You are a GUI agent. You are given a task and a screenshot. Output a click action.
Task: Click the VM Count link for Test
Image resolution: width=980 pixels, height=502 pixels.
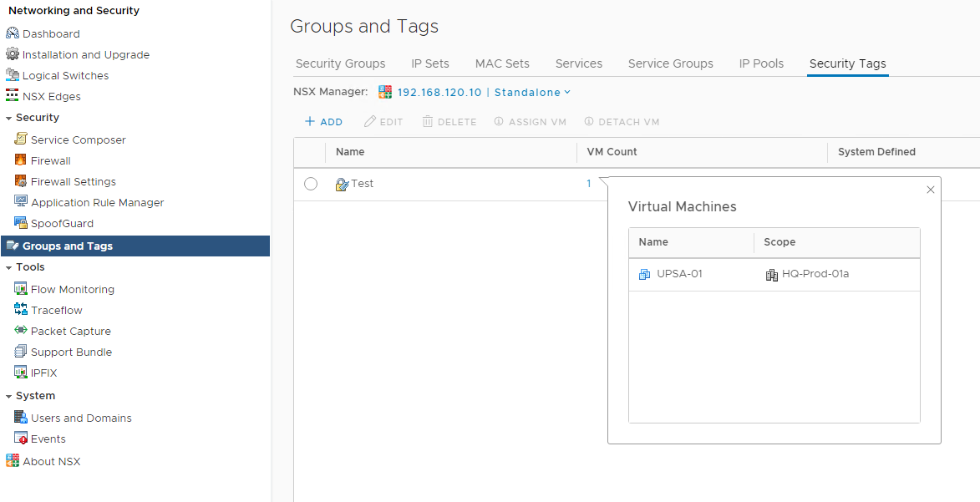(x=588, y=184)
